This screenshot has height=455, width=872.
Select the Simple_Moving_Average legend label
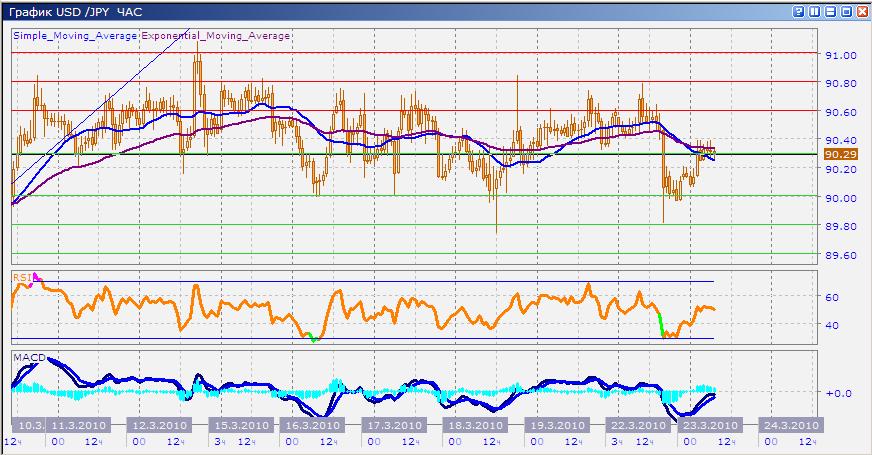pos(75,36)
